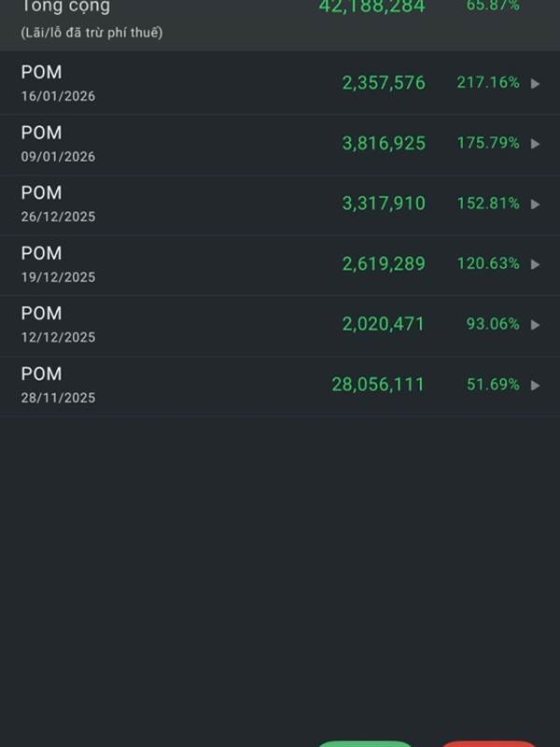The image size is (560, 747).
Task: Open details arrow for POM 26/12/2025
Action: pos(536,204)
